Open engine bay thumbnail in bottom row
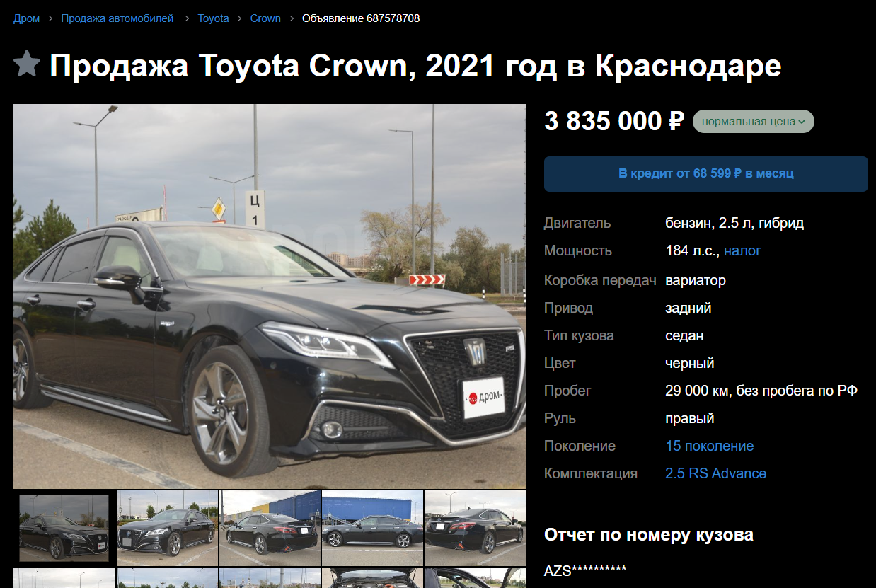Screen dimensions: 876x588 (x=373, y=578)
